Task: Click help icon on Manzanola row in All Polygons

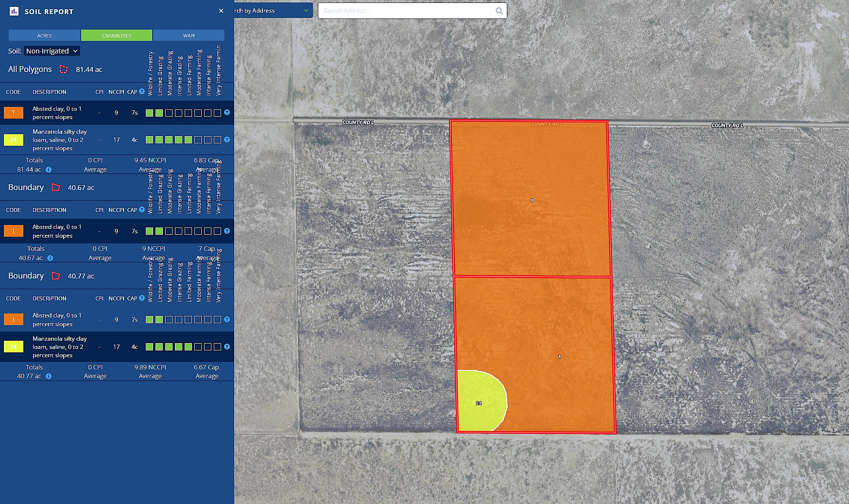Action: pyautogui.click(x=227, y=139)
